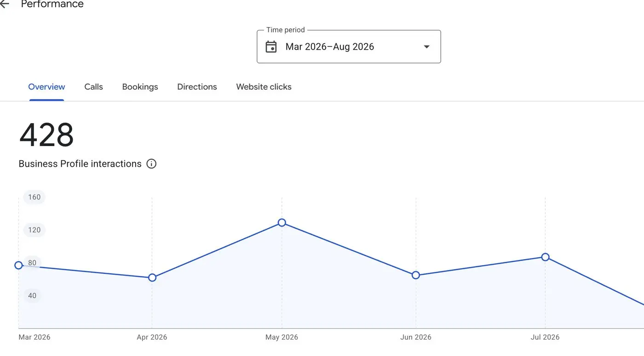Screen dimensions: 644x356
Task: Select the Jul 2026 data point
Action: pos(545,257)
